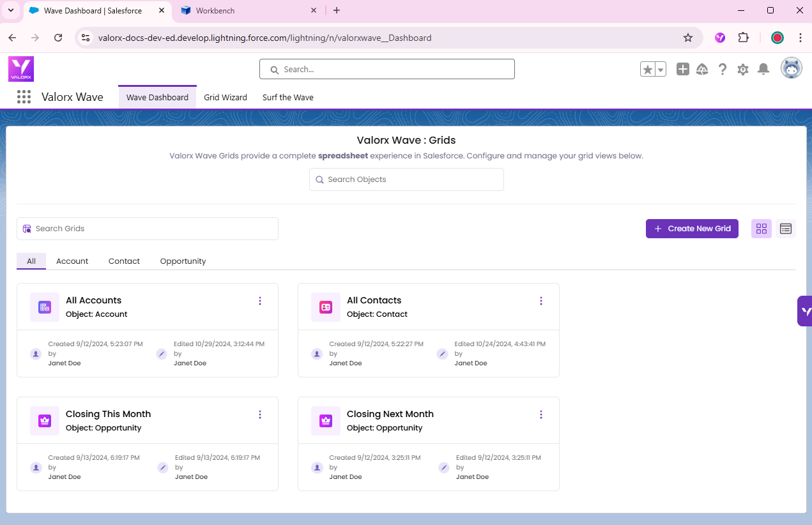812x525 pixels.
Task: View site information icon in address bar
Action: coord(86,38)
